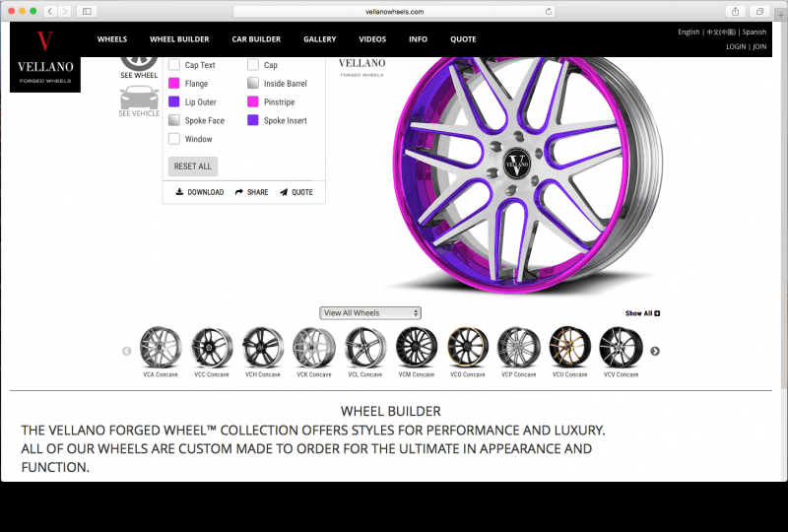Select the VCP Concave wheel thumbnail
Screen dimensions: 788x532
click(x=519, y=347)
